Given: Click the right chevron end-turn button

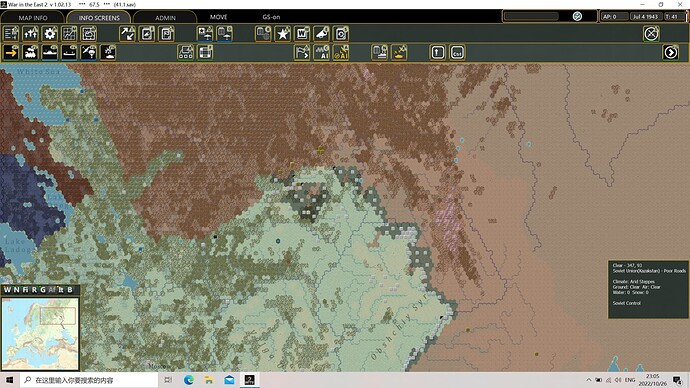Looking at the screenshot, I should click(671, 52).
